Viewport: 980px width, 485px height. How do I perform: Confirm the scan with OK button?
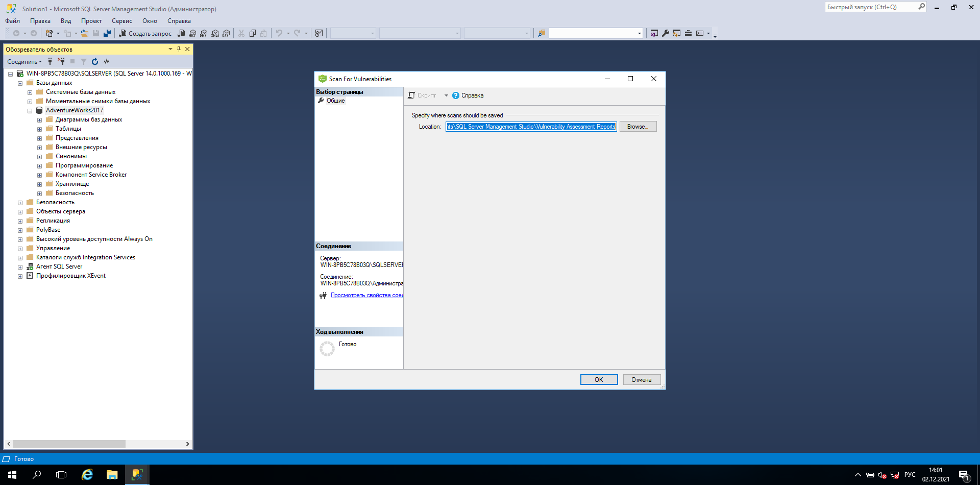point(599,380)
